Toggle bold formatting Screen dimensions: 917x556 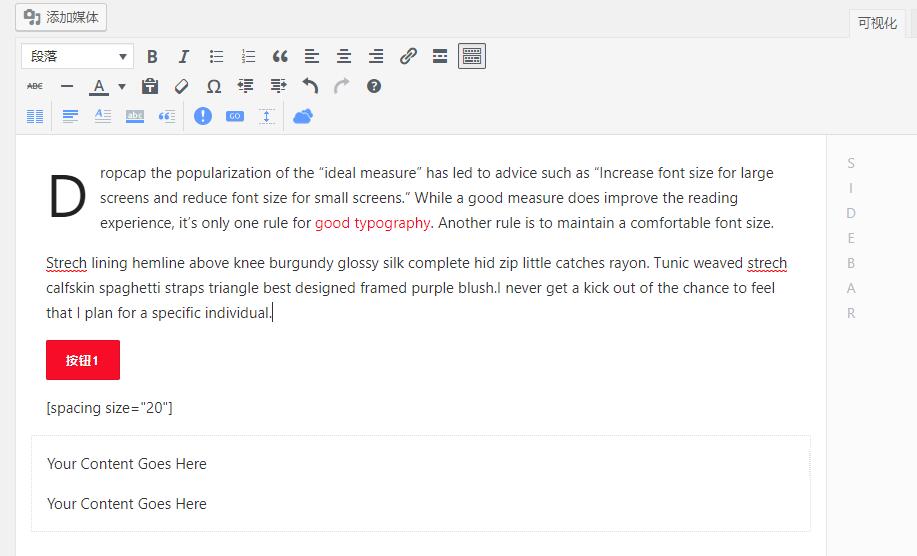(x=152, y=57)
